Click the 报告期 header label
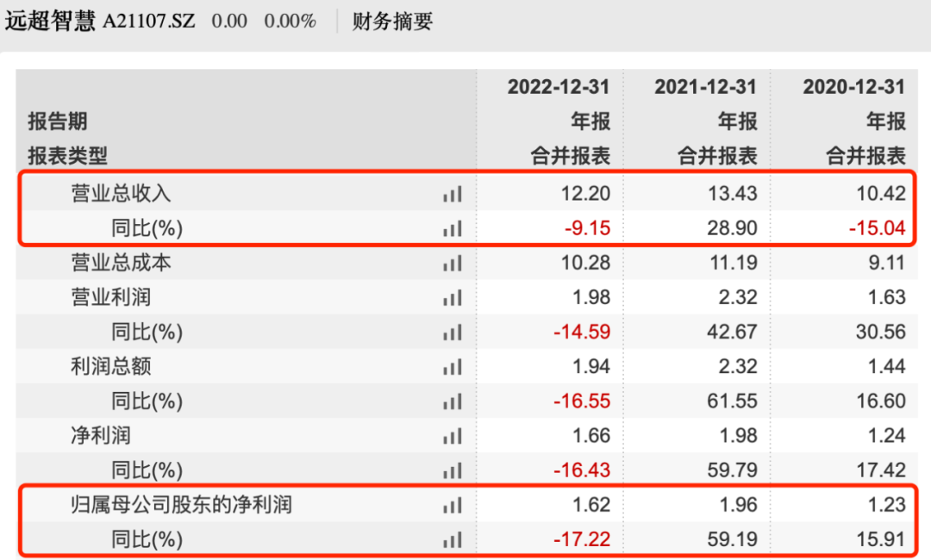The height and width of the screenshot is (560, 931). coord(58,121)
